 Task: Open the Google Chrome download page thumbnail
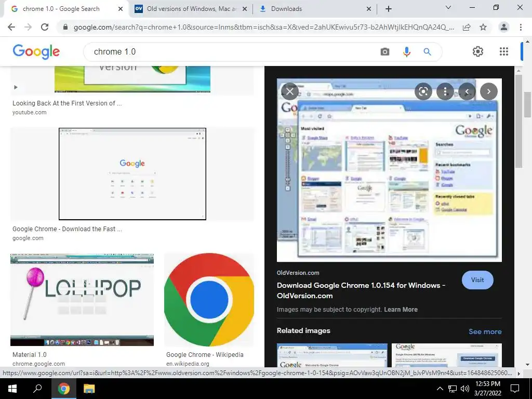point(132,174)
